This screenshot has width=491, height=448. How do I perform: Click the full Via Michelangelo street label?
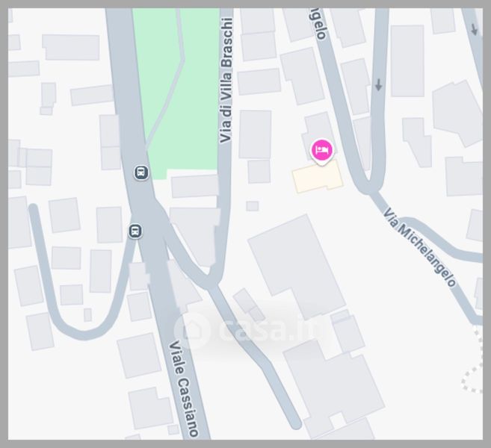(419, 247)
